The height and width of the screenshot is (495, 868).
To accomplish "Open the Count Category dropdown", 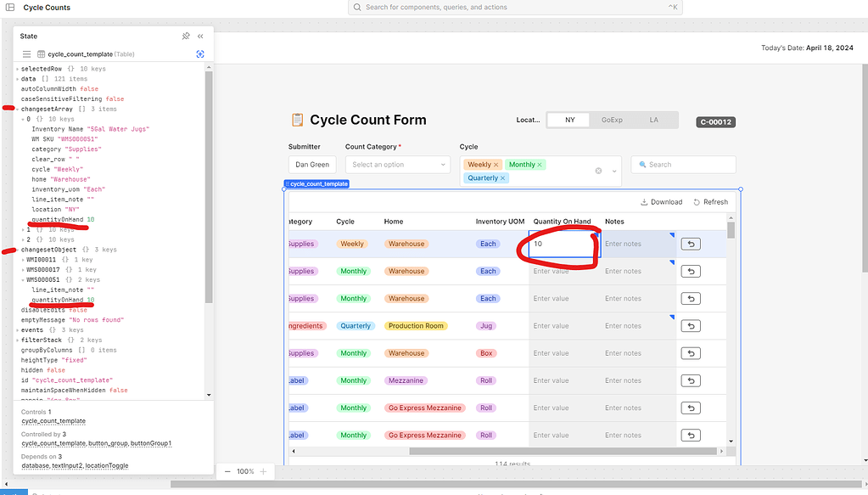I will 397,165.
